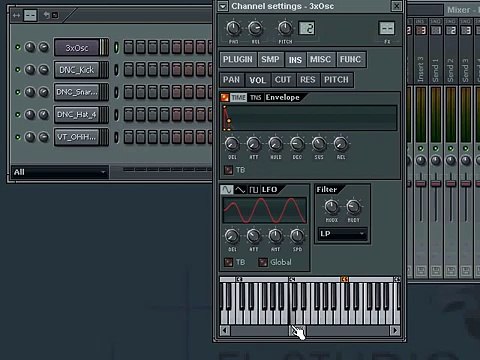Click the orange root note marker above keyboard
The height and width of the screenshot is (360, 480).
344,279
